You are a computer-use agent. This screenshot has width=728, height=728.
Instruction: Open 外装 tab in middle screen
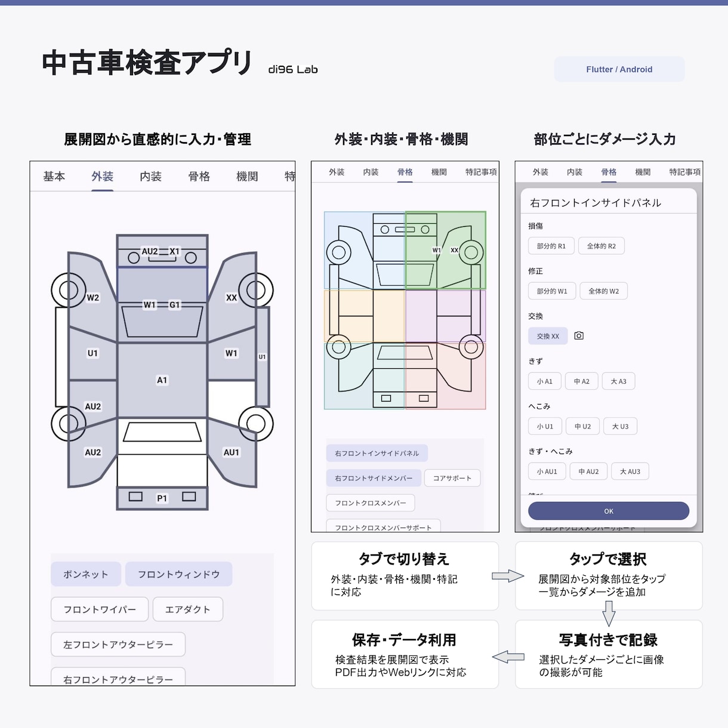point(337,172)
